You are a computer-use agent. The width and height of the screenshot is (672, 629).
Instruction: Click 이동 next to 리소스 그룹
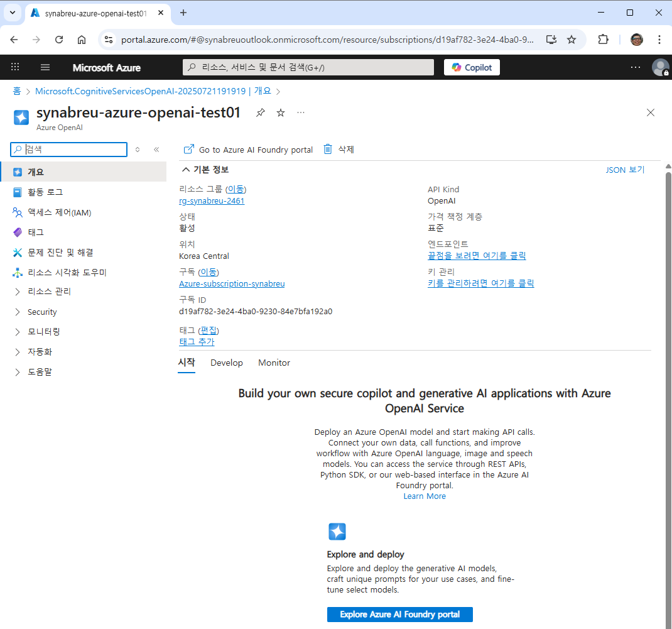236,189
